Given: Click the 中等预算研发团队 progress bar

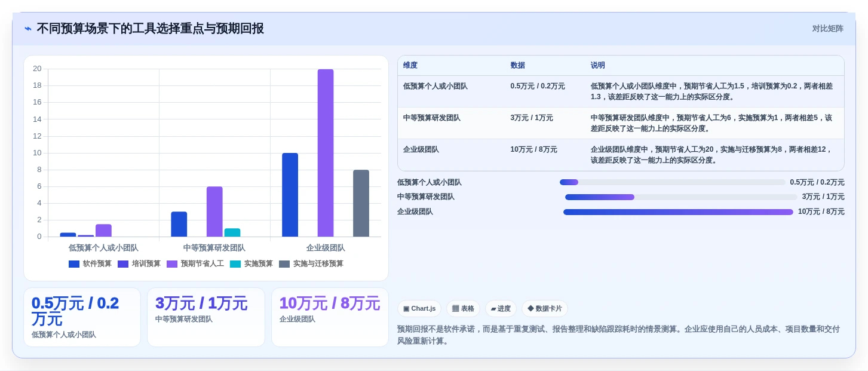Looking at the screenshot, I should (681, 197).
